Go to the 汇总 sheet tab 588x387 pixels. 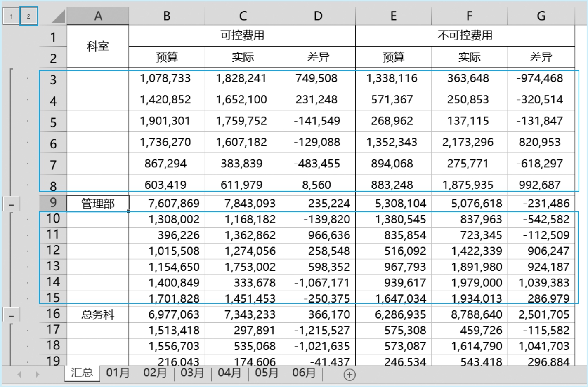click(x=82, y=373)
